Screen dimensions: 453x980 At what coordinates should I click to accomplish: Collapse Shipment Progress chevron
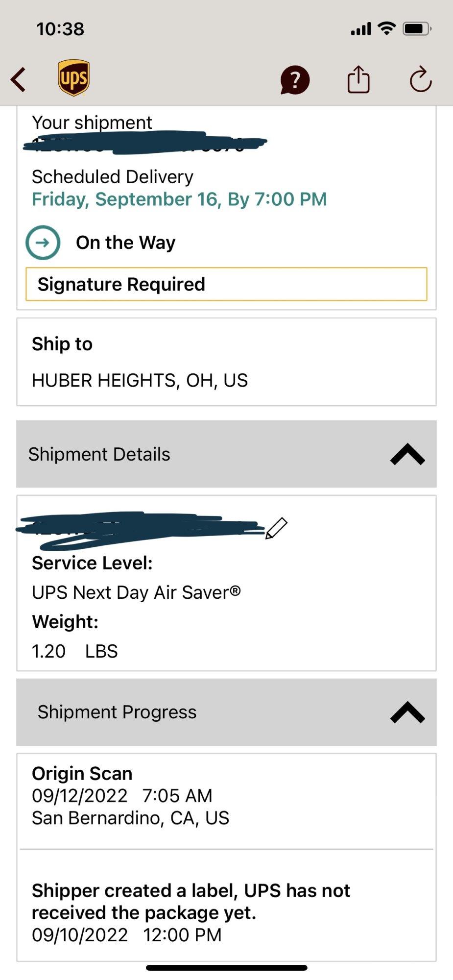click(x=407, y=712)
